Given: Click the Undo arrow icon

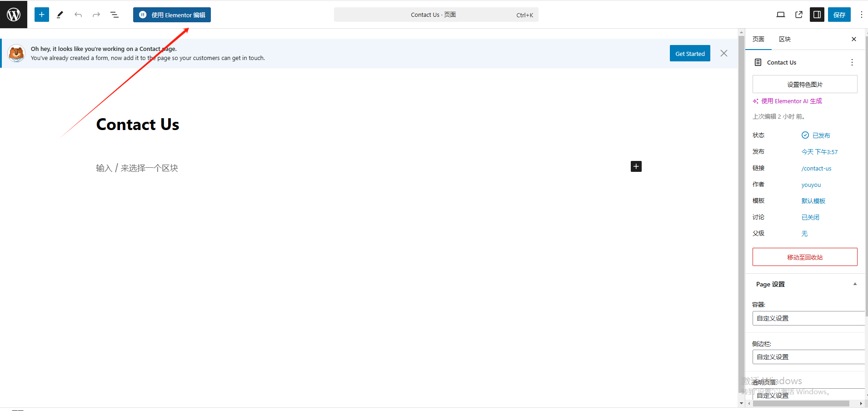Looking at the screenshot, I should (78, 15).
